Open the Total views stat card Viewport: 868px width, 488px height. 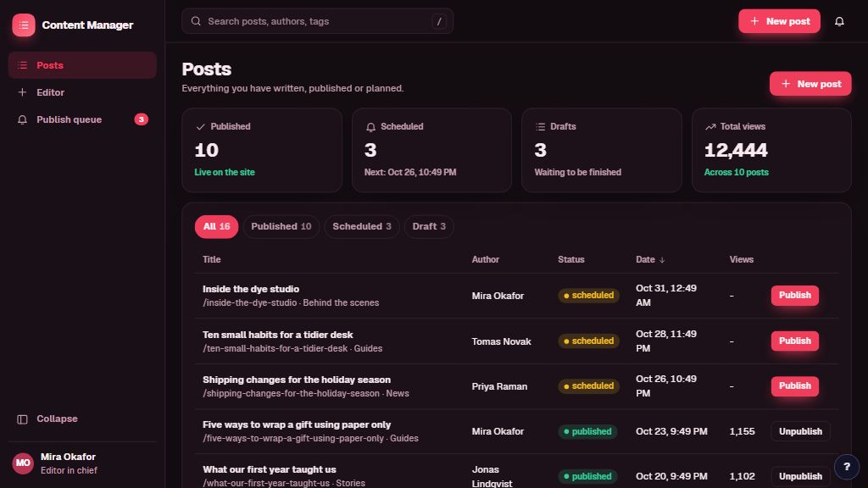point(771,150)
